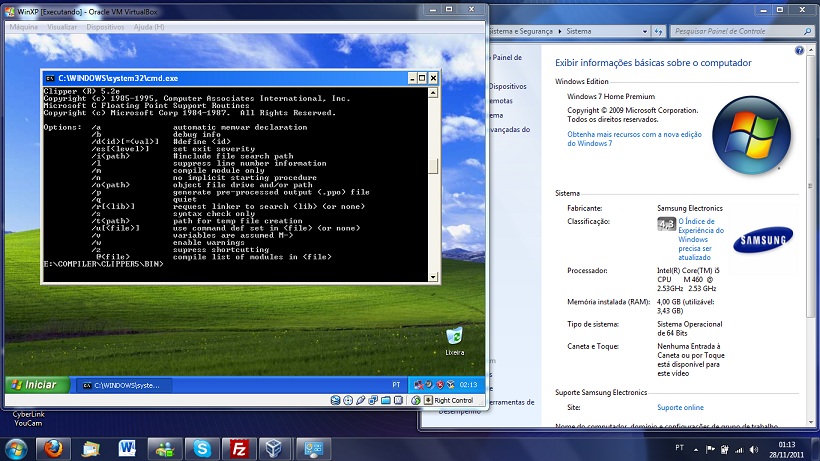Click the Samsung logo in Sistema window
Screen dimensions: 820x461
point(763,240)
